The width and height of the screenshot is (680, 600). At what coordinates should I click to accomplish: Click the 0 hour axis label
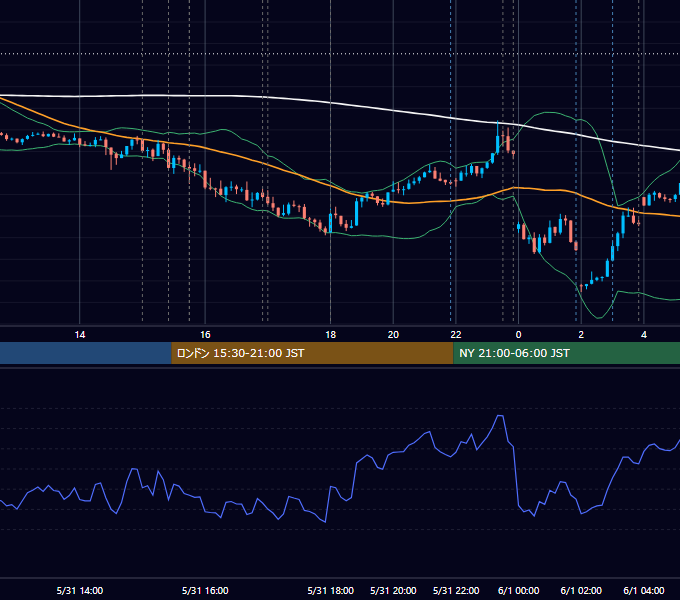(518, 335)
